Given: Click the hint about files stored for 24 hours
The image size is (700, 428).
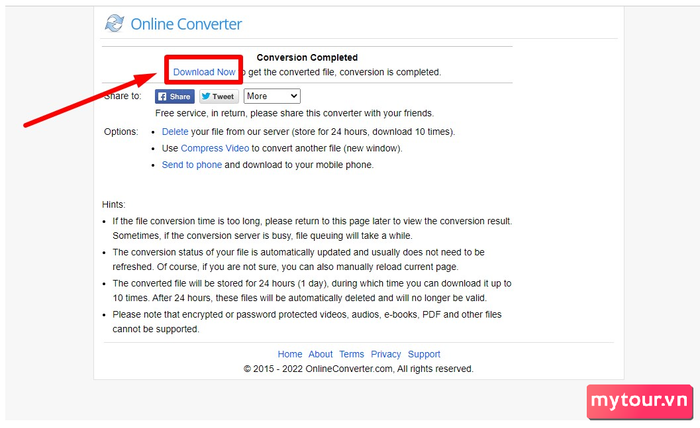Looking at the screenshot, I should (x=312, y=291).
